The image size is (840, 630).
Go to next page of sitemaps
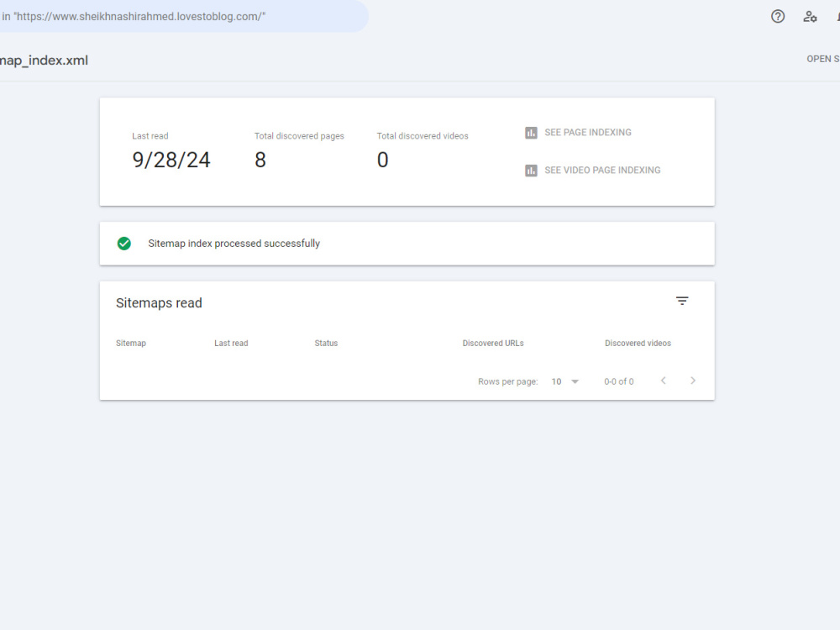[x=693, y=381]
